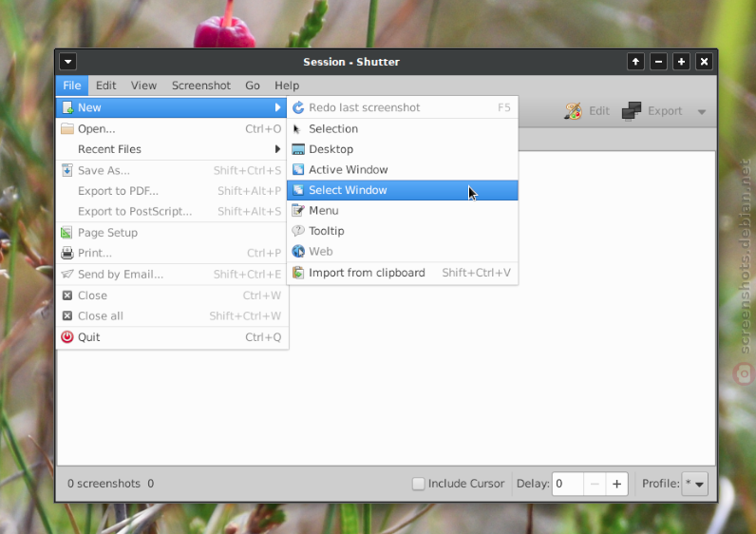
Task: Expand the Recent Files submenu arrow
Action: coord(277,149)
